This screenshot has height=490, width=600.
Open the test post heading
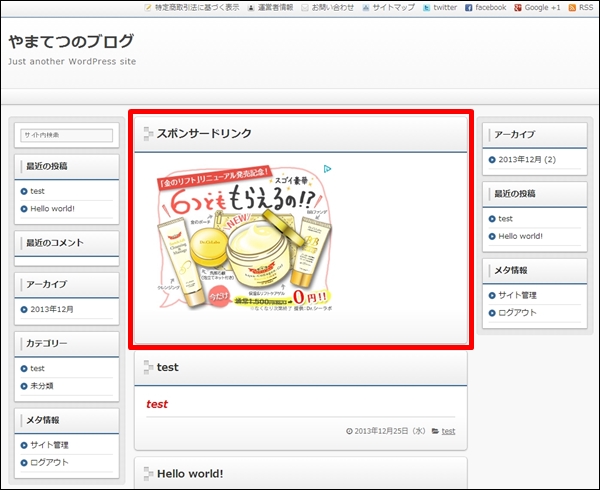coord(168,367)
